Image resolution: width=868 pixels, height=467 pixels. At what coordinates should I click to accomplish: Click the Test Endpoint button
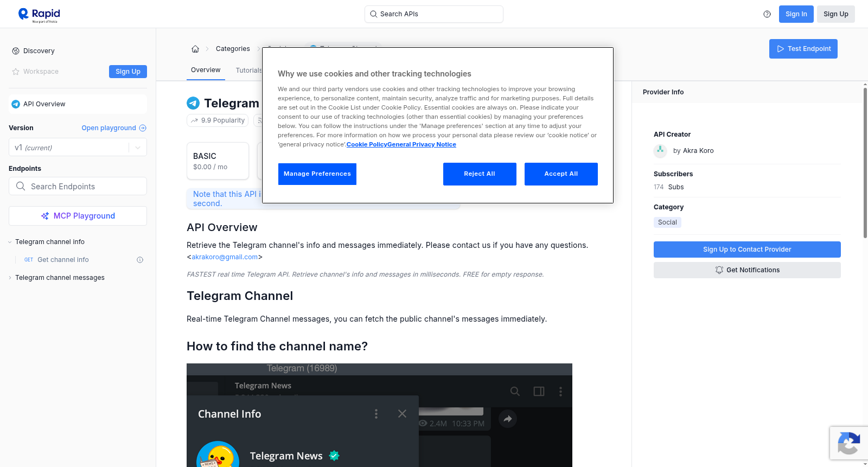point(803,49)
